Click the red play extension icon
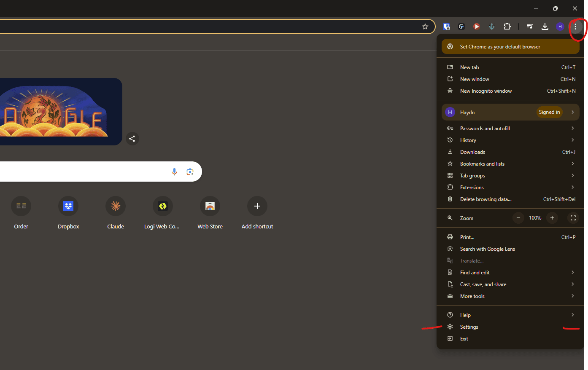This screenshot has height=370, width=588. [477, 26]
